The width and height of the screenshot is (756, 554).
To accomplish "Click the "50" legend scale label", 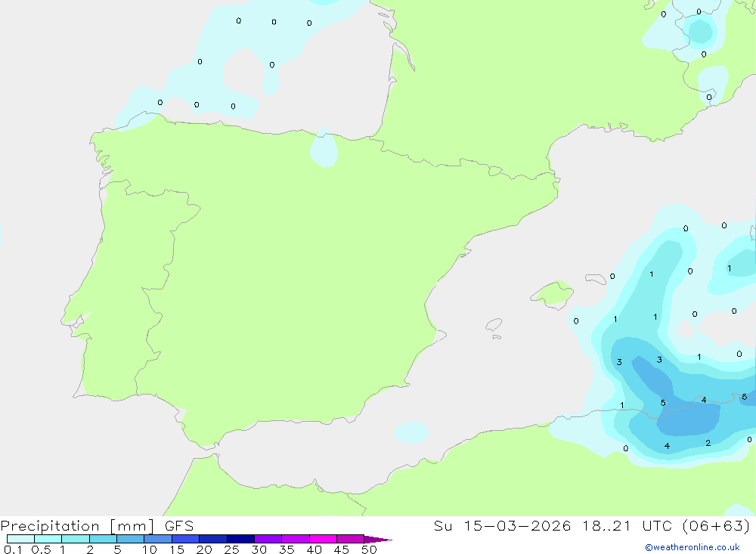I will click(x=369, y=549).
